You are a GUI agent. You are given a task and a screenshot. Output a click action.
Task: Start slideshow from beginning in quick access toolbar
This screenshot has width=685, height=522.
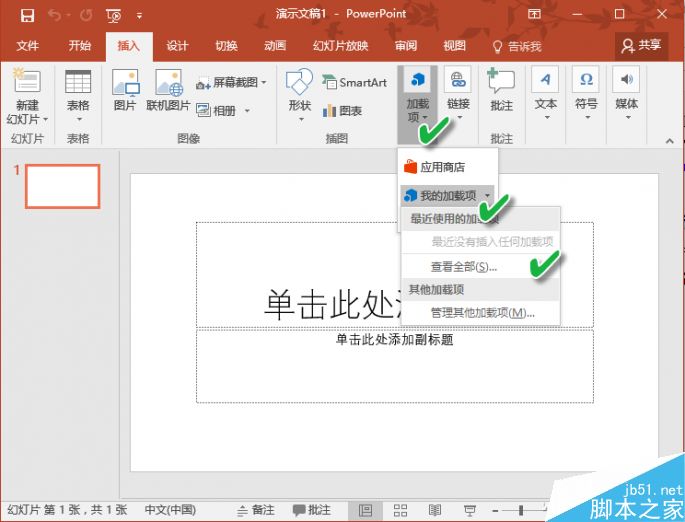114,16
